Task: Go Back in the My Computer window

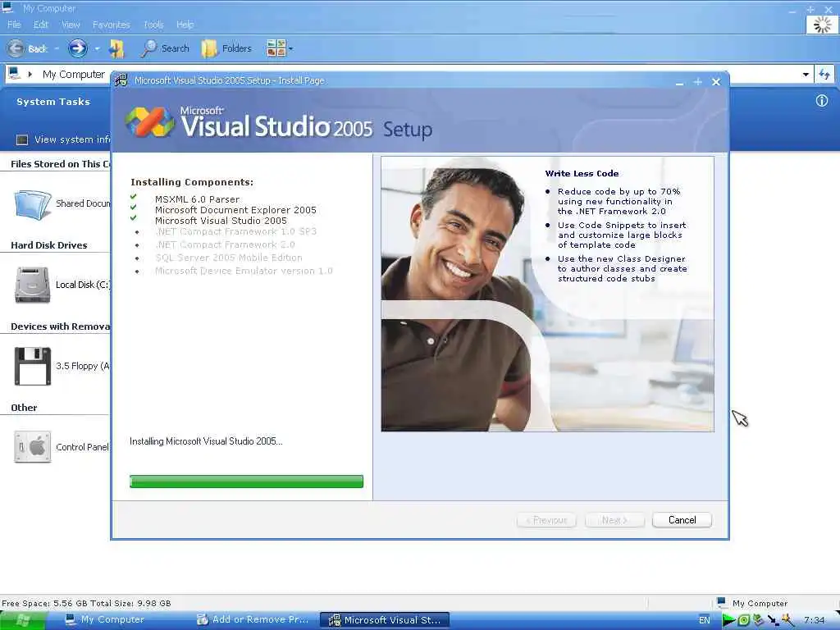Action: coord(27,48)
